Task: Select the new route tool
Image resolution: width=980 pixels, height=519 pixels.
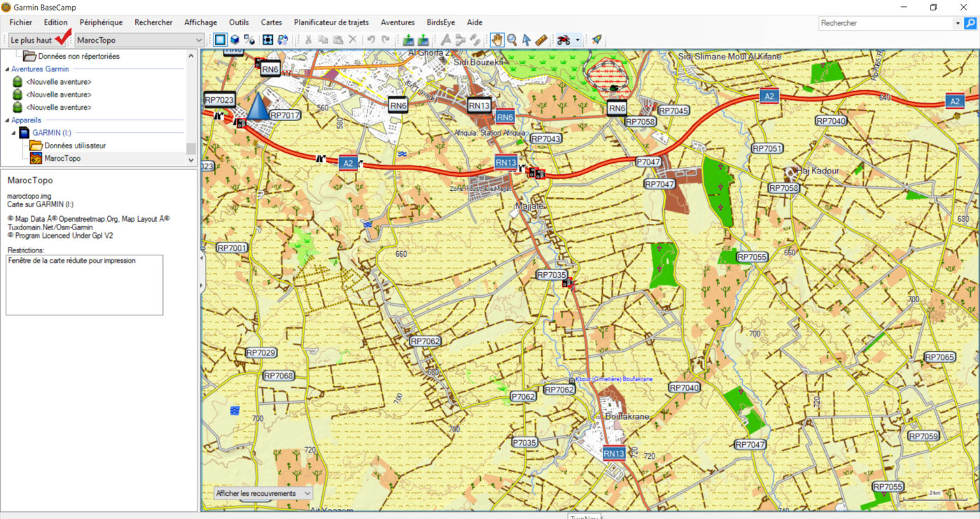Action: click(x=460, y=40)
